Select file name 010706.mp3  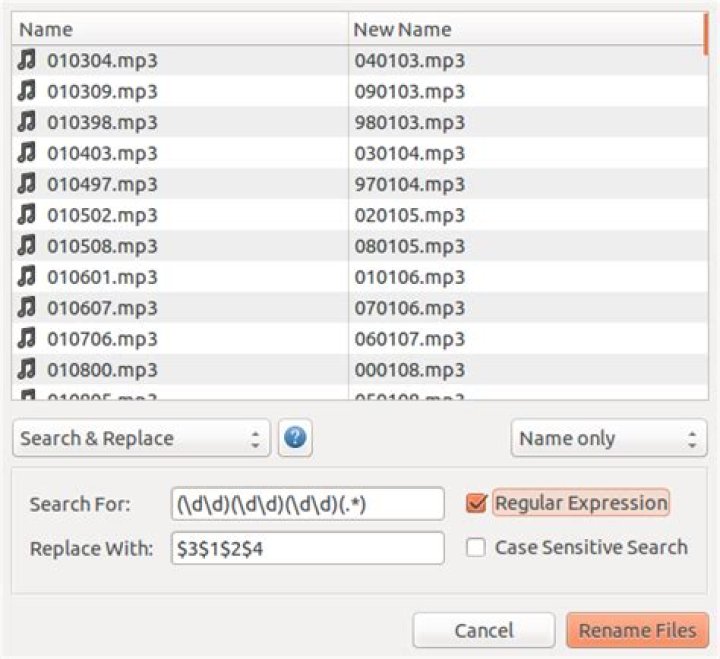pyautogui.click(x=102, y=339)
